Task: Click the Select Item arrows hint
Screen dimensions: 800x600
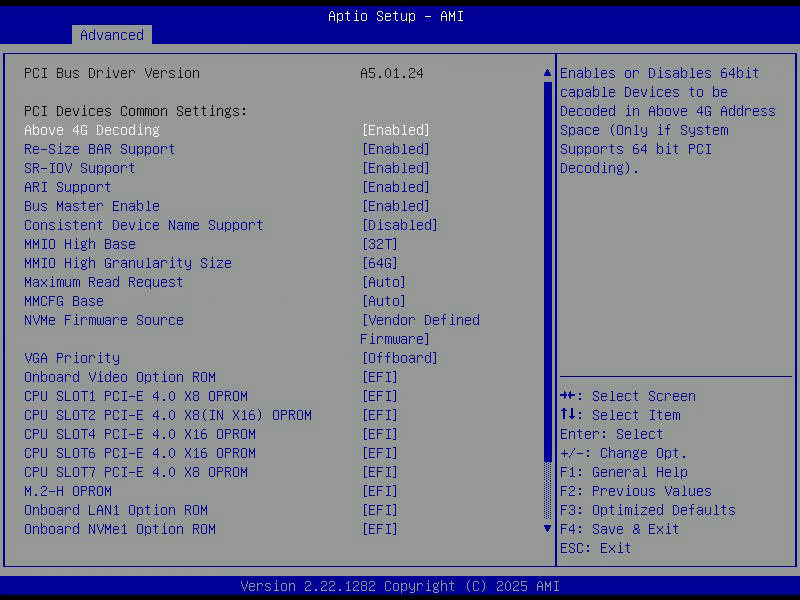Action: pos(620,415)
